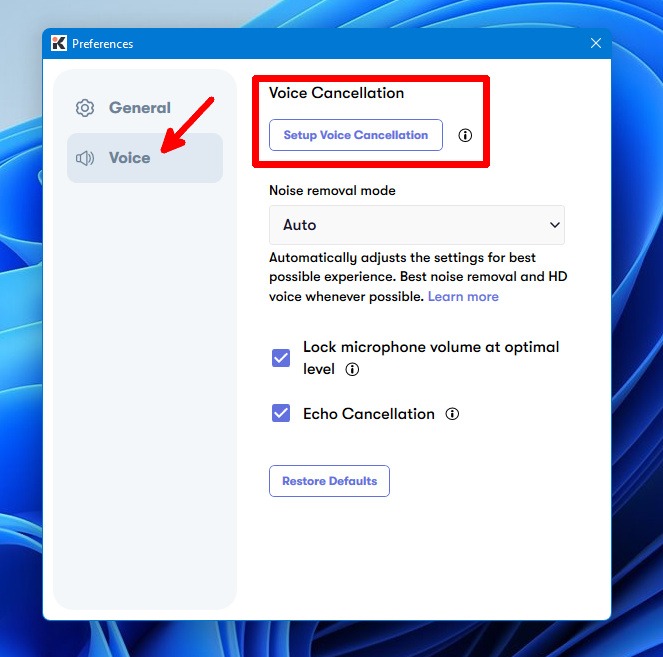This screenshot has width=663, height=657.
Task: Click the speaker icon beside Voice
Action: pos(85,158)
